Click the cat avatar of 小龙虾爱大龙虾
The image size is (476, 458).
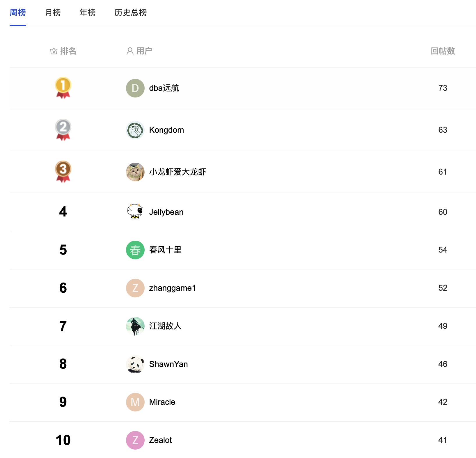pos(135,172)
